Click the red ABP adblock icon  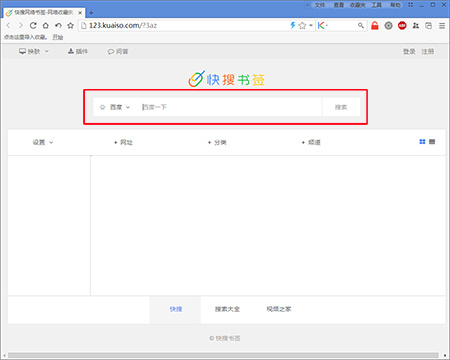402,25
